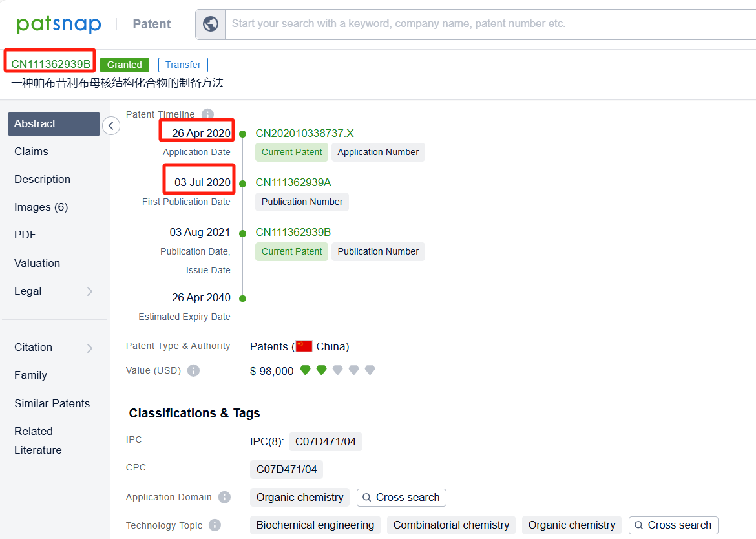Open the Description tab

(x=42, y=179)
